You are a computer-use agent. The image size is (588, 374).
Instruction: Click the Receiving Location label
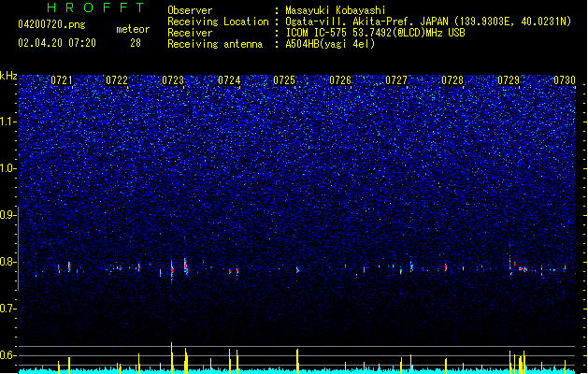pos(218,22)
